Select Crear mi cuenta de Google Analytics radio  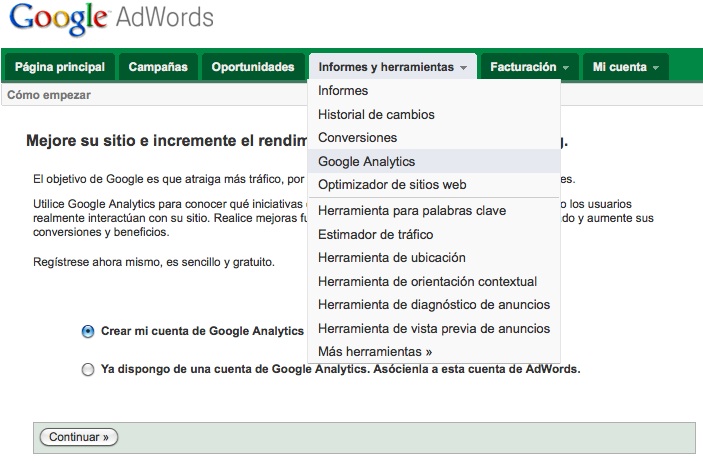pyautogui.click(x=88, y=331)
